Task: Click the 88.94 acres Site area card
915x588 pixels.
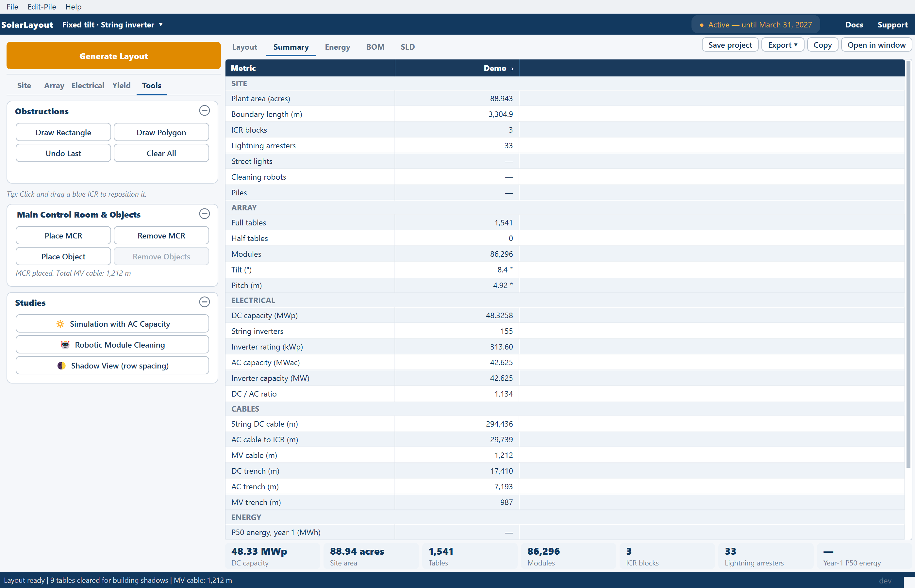Action: coord(372,556)
